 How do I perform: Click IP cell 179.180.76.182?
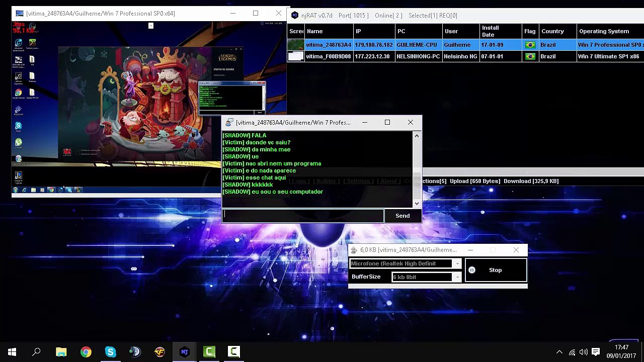pyautogui.click(x=373, y=45)
